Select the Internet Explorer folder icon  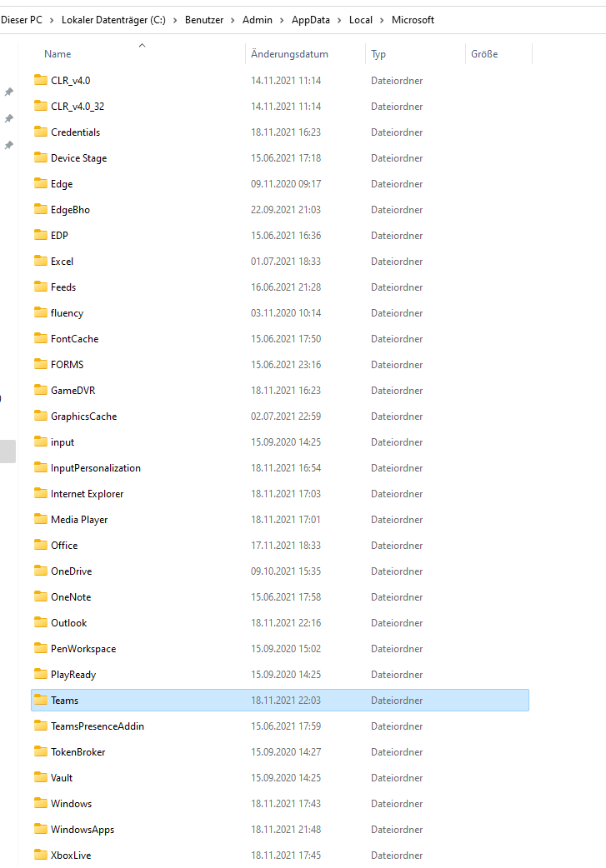pos(41,493)
